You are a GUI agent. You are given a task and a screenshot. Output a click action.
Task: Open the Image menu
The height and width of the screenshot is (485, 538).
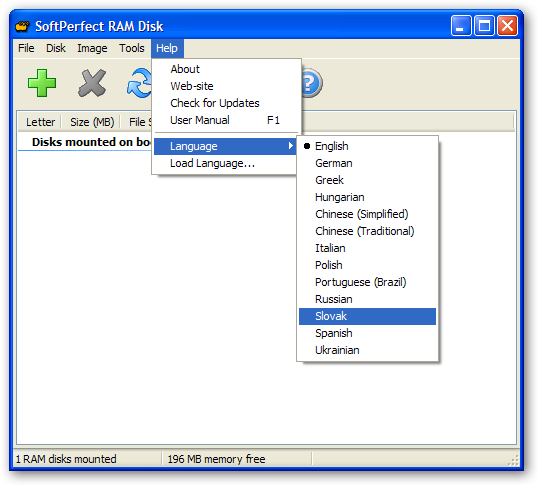tap(92, 48)
